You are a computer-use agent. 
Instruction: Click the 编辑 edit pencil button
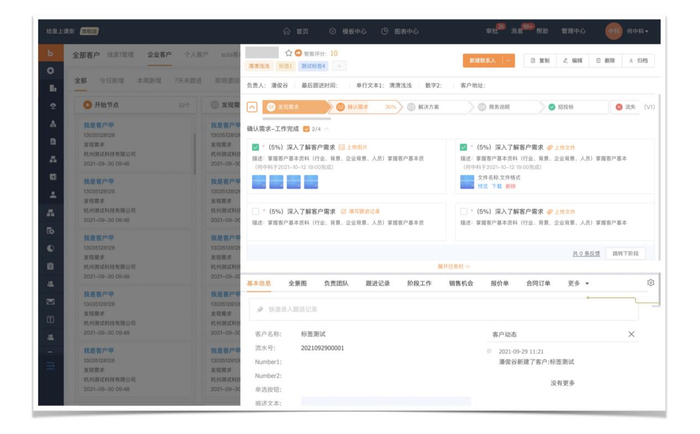coord(572,61)
